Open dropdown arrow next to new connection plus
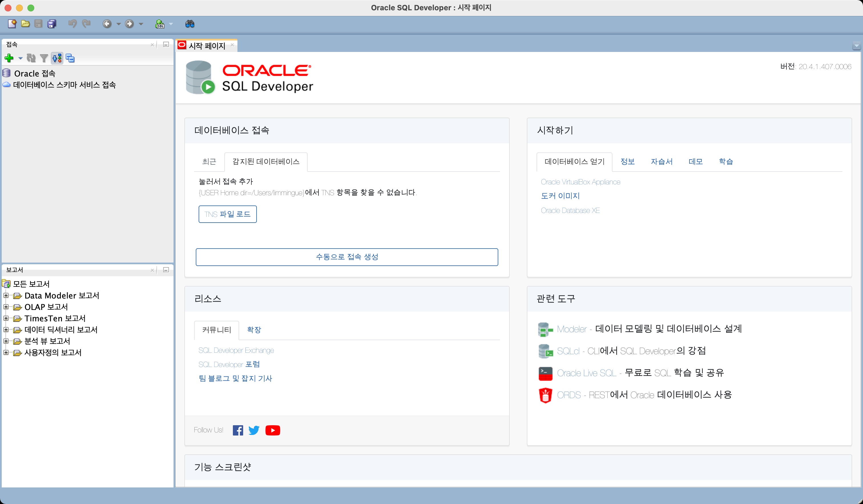863x504 pixels. (x=21, y=58)
